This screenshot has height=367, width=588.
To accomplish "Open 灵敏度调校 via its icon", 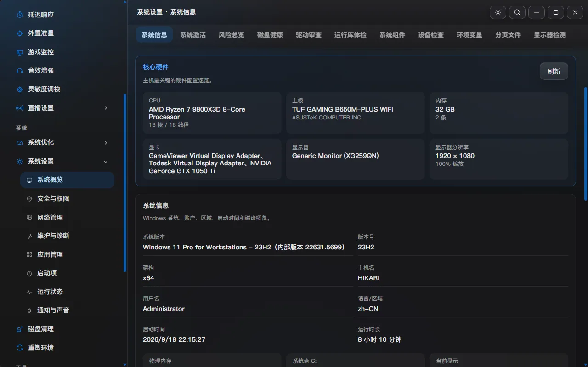I will point(20,90).
